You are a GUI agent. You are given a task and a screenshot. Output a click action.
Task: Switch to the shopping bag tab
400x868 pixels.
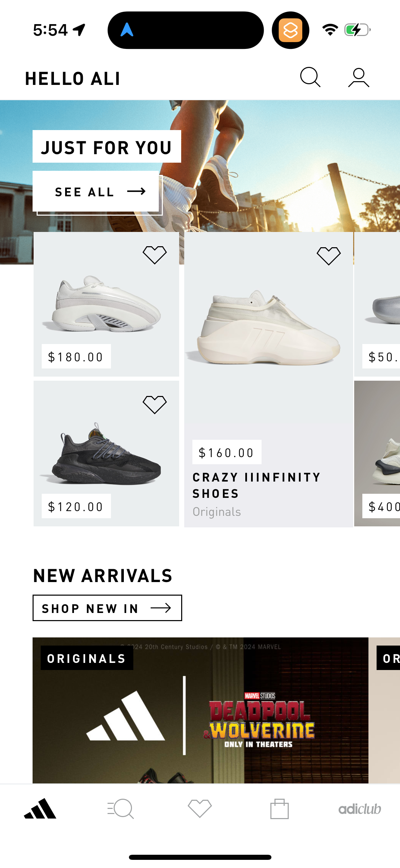(280, 808)
